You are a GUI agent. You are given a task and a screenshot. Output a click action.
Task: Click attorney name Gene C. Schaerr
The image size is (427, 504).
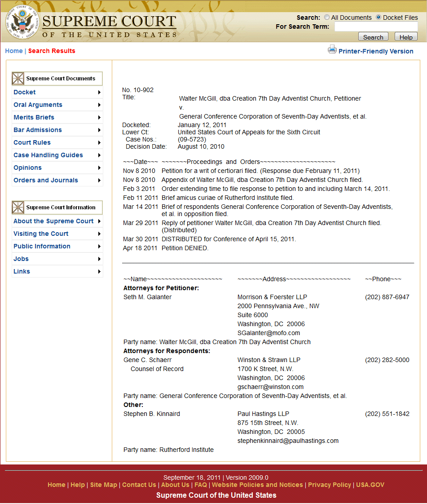[x=147, y=360]
